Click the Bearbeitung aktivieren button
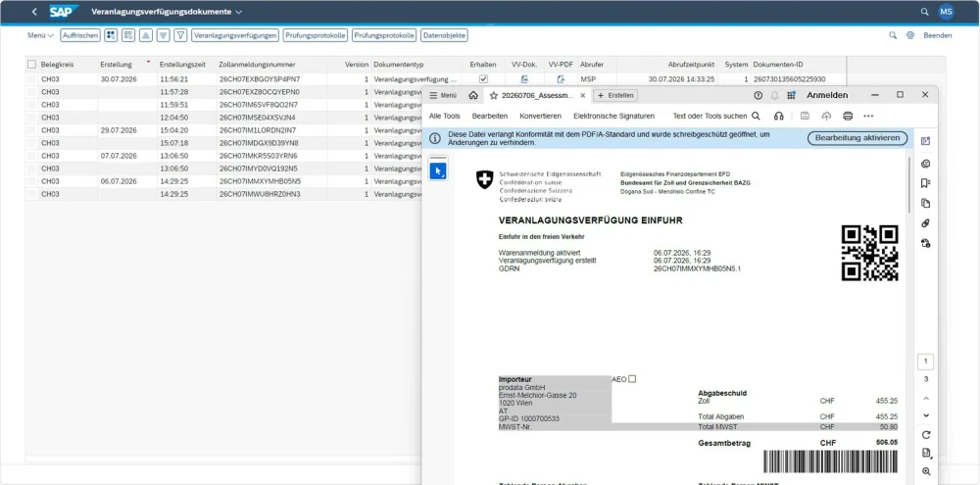Viewport: 980px width, 485px height. [857, 138]
